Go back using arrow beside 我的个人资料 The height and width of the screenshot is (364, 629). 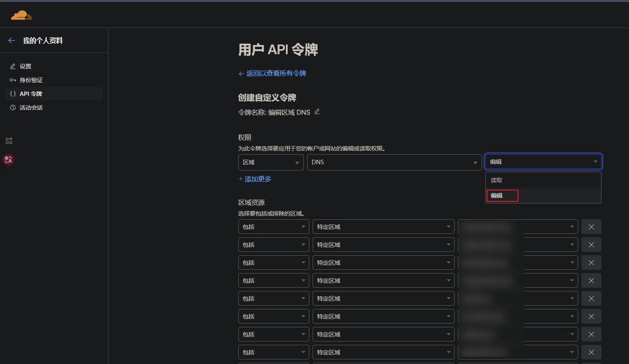pyautogui.click(x=12, y=40)
